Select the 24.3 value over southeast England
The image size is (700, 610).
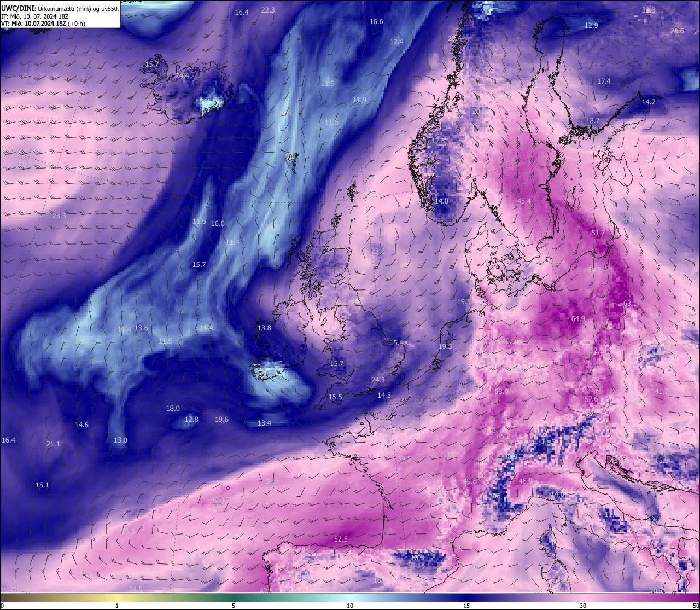[378, 380]
